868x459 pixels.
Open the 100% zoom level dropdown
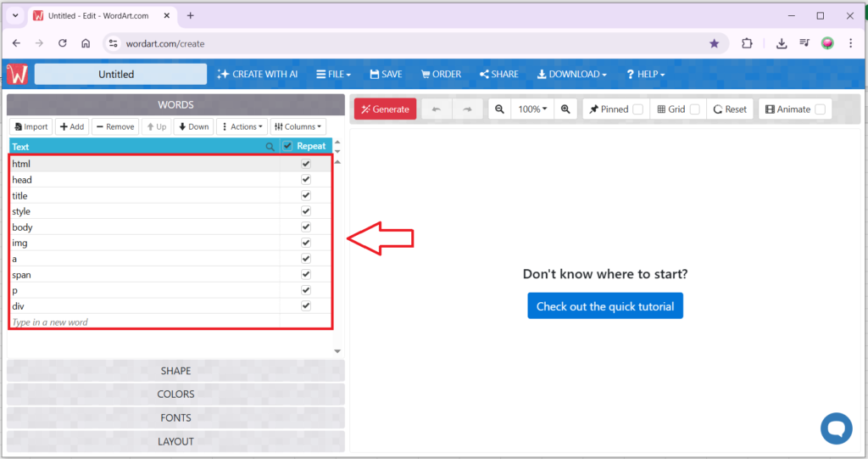click(532, 109)
